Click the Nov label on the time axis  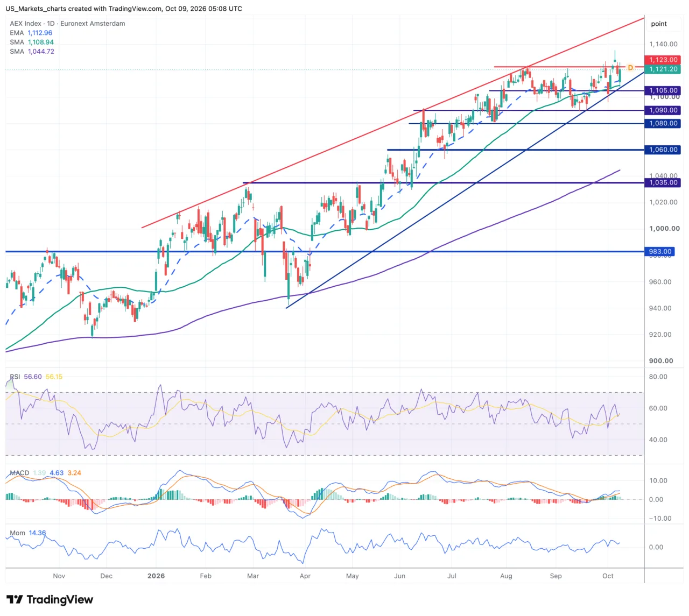[59, 576]
